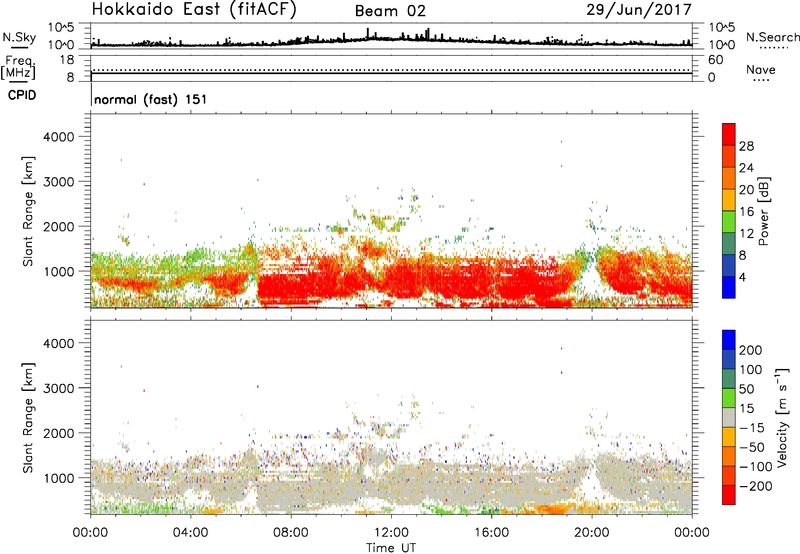Click the N.Sky solid line legend sample

tap(19, 47)
